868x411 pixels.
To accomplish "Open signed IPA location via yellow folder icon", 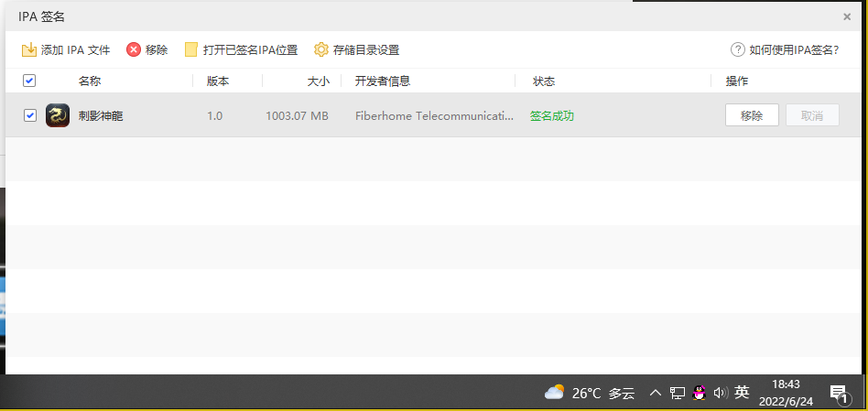I will pos(191,49).
